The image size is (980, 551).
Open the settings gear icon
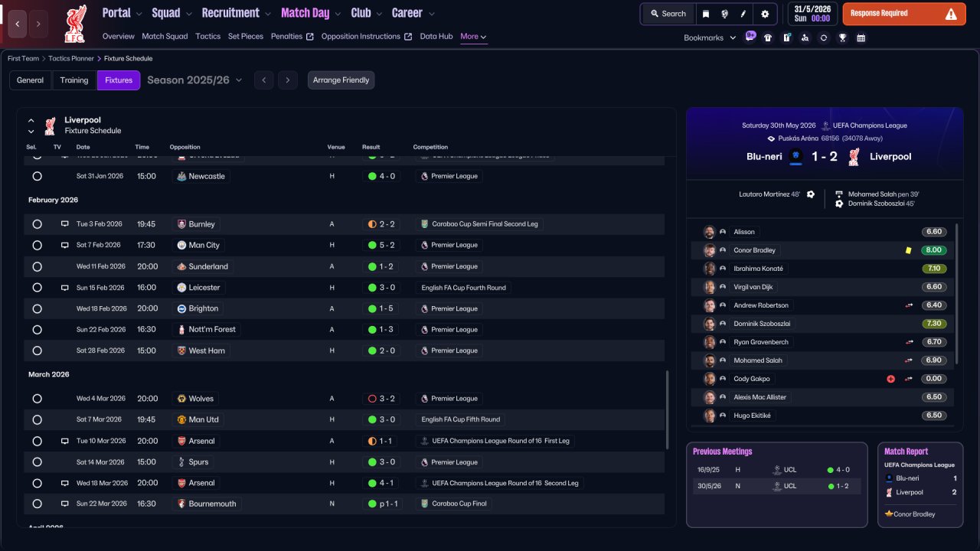765,14
